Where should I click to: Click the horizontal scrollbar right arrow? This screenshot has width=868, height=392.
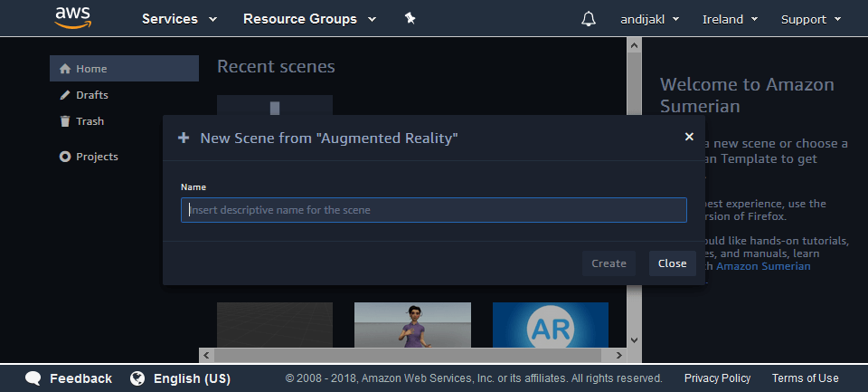coord(619,355)
